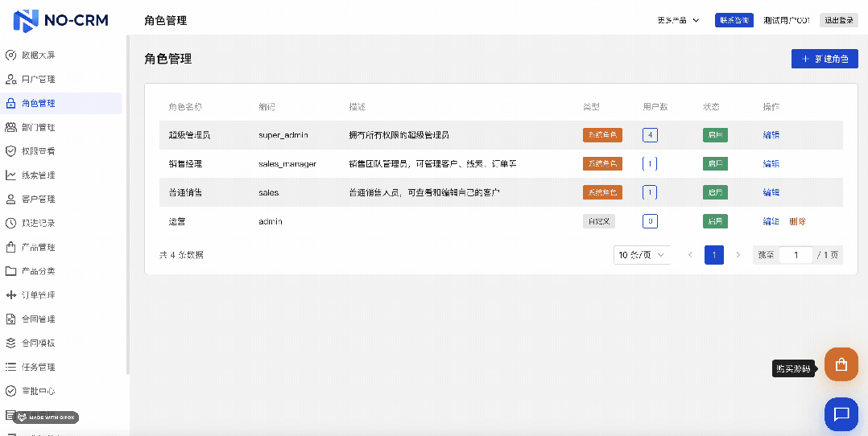Screen dimensions: 868x436
Task: Edit the 运营 role
Action: [771, 221]
